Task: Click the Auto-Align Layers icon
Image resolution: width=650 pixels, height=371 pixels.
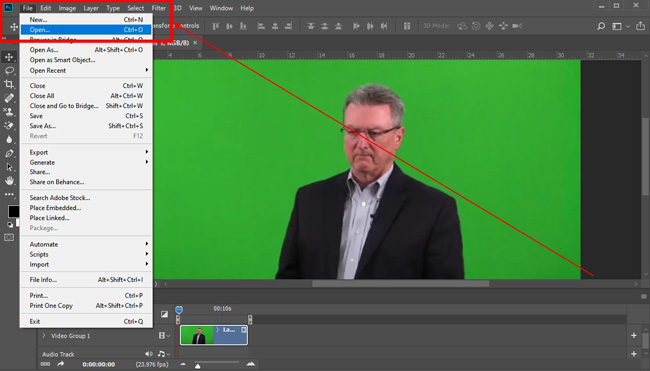Action: click(407, 26)
